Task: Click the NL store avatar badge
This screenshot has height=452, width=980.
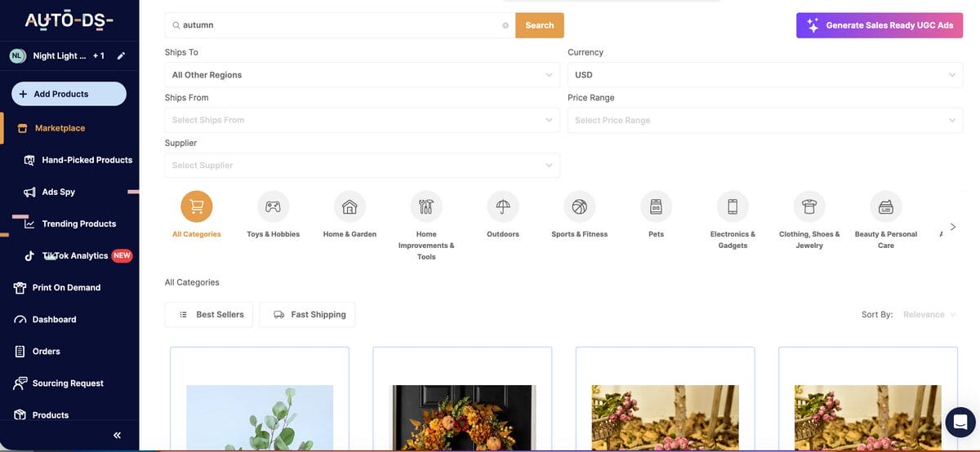Action: 17,56
